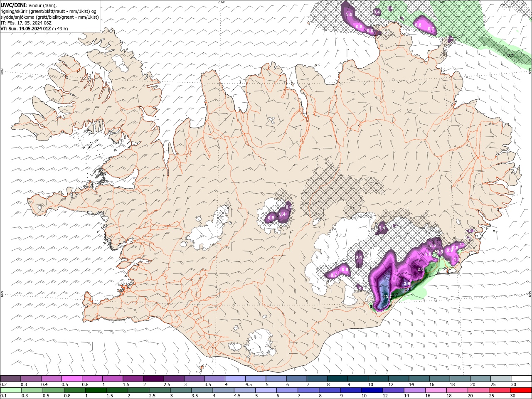The width and height of the screenshot is (532, 399).
Task: Pick upper legend swatch between 18 and 20
Action: [460, 379]
